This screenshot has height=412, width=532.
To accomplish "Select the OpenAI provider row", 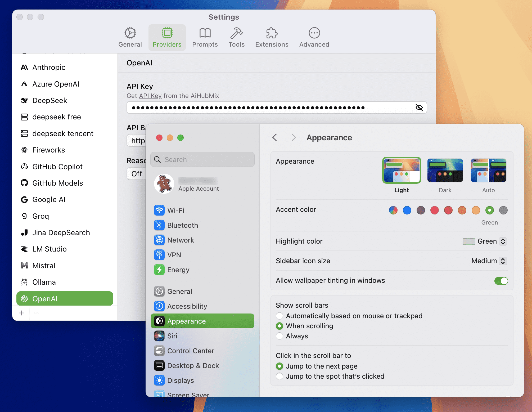I will (65, 299).
